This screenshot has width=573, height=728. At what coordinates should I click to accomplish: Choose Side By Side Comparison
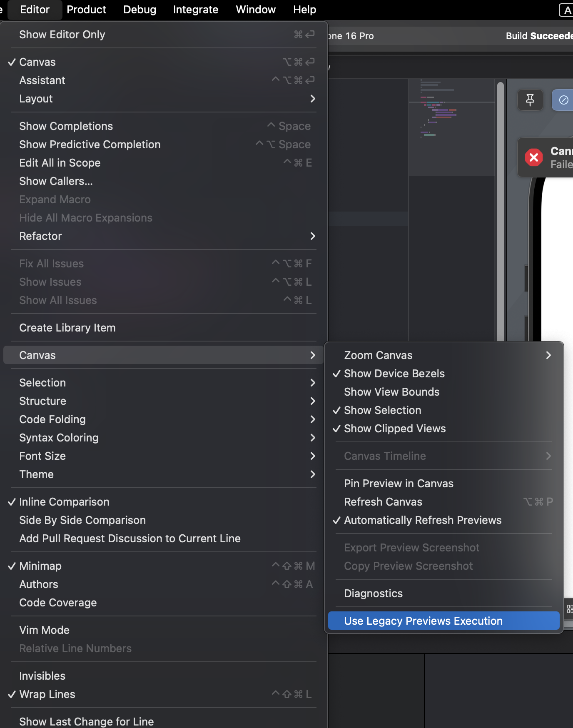click(x=163, y=520)
